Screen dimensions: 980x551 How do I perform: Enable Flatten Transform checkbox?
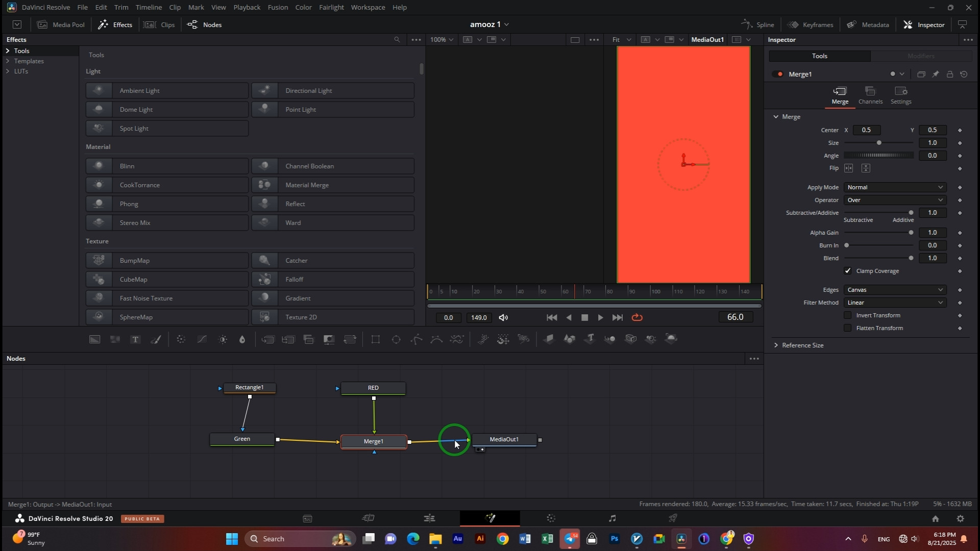[848, 328]
